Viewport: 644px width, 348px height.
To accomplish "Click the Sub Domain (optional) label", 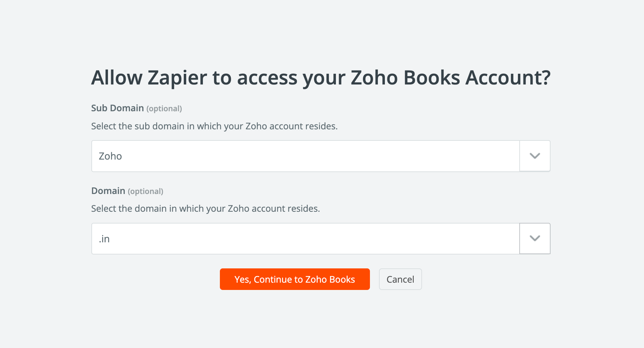I will 117,108.
